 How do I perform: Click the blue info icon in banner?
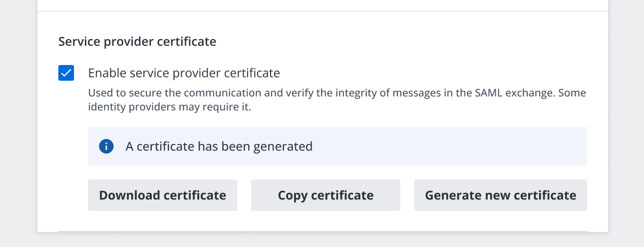[x=106, y=146]
